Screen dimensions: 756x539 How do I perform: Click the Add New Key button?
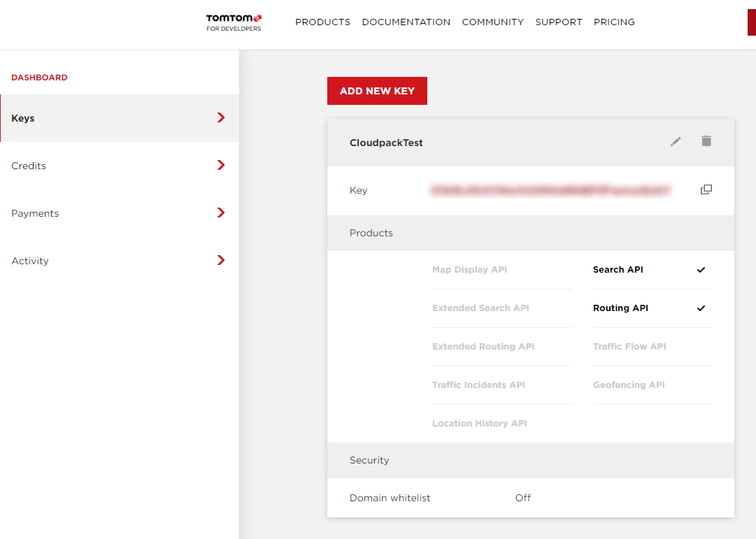[377, 91]
